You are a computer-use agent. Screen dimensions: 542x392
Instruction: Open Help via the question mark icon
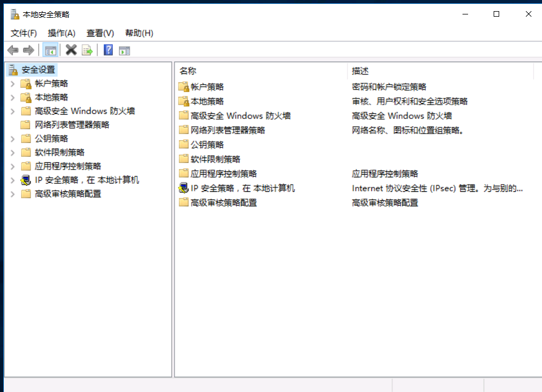(x=108, y=50)
